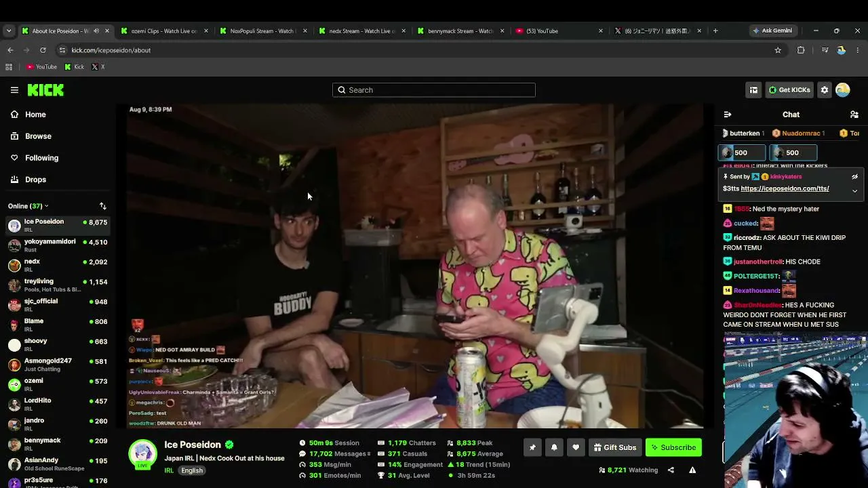The height and width of the screenshot is (488, 868).
Task: Click the Get KICKs button
Action: pos(789,90)
